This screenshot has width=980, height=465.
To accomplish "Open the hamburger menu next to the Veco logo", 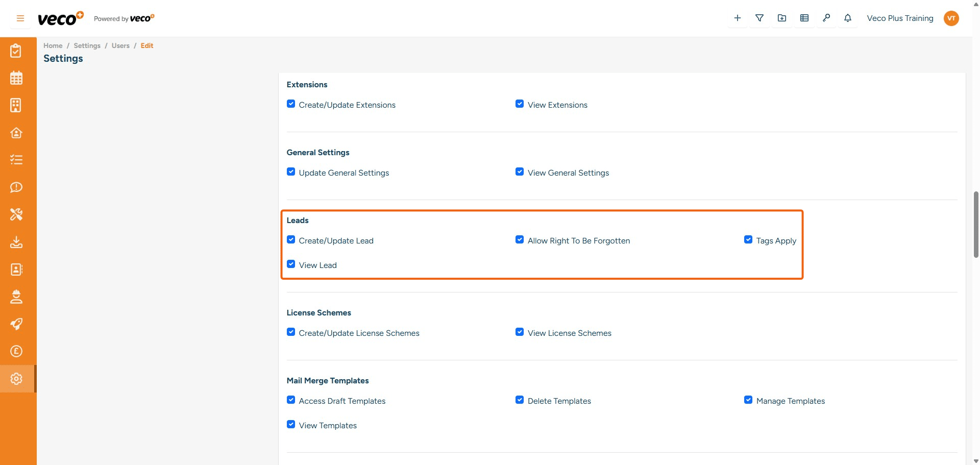I will [x=20, y=18].
